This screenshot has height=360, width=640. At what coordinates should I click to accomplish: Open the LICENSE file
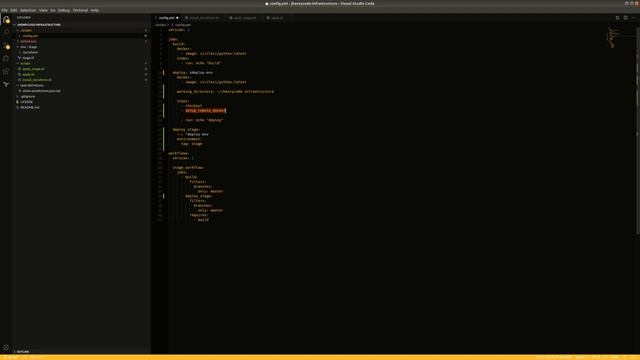82,102
